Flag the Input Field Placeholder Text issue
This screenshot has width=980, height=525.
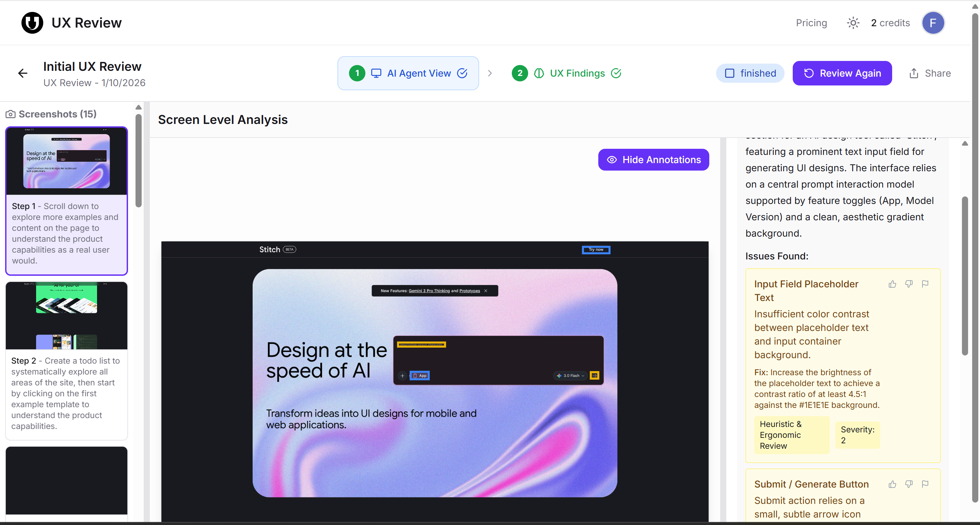pyautogui.click(x=926, y=284)
